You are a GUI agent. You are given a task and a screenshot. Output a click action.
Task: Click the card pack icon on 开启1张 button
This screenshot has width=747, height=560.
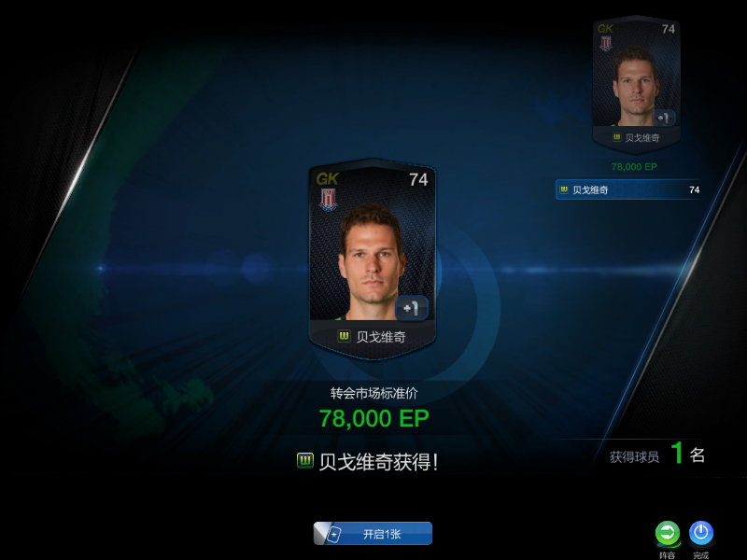(x=333, y=534)
